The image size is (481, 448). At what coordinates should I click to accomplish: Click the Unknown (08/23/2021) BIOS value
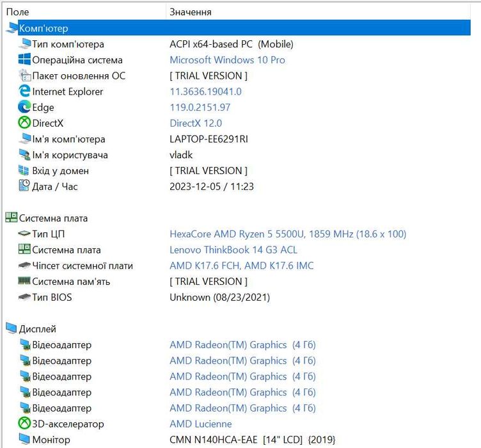[x=219, y=298]
